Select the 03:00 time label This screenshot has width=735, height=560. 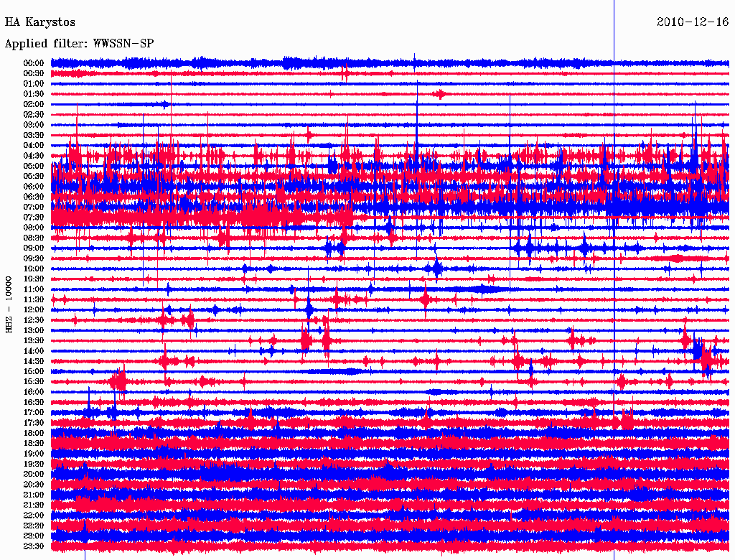coord(33,125)
